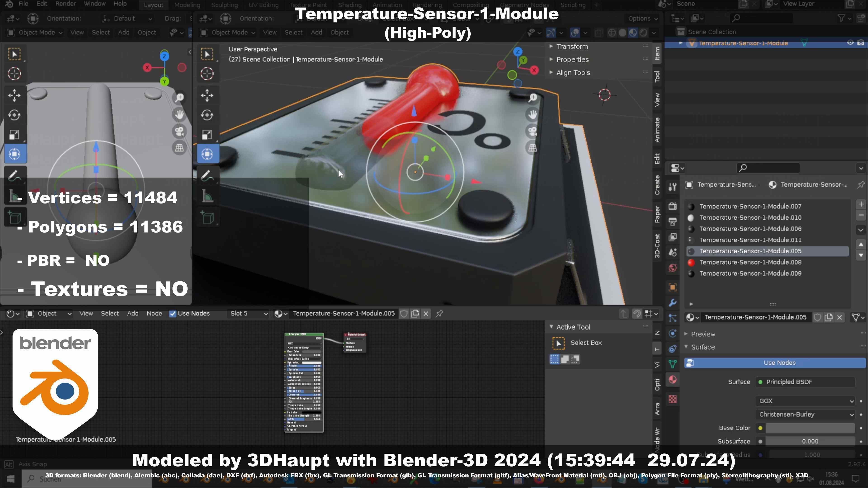Screen dimensions: 868x488
Task: Expand the Preview section in material properties
Action: tap(703, 334)
